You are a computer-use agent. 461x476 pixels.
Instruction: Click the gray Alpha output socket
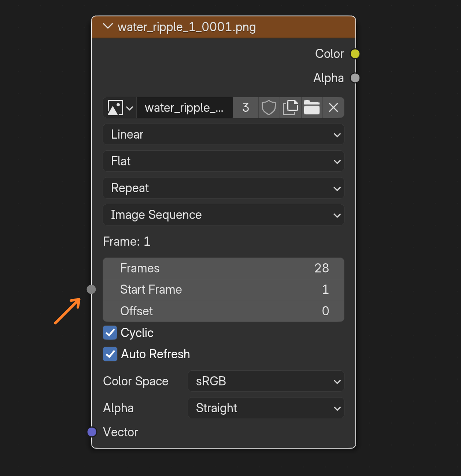(x=355, y=78)
